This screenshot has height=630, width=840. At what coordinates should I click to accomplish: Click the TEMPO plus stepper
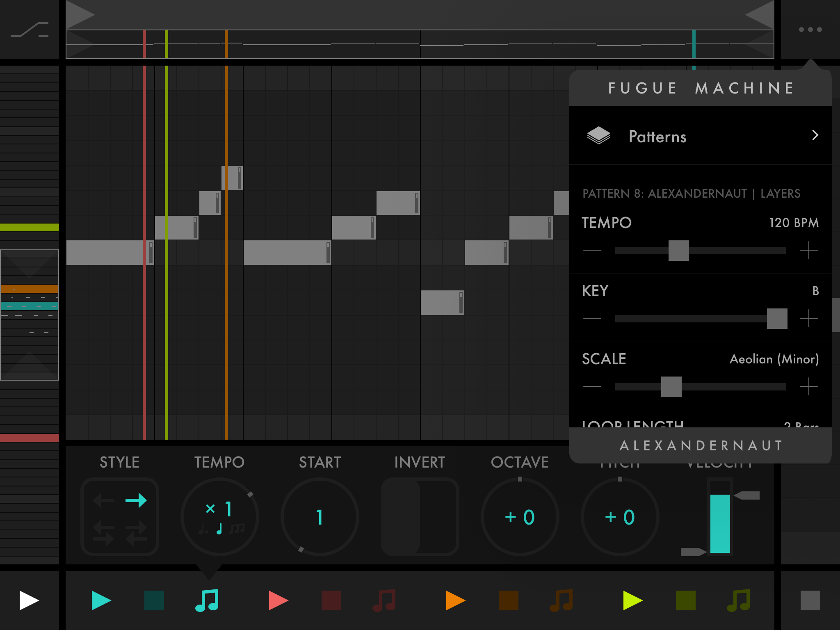pyautogui.click(x=808, y=250)
